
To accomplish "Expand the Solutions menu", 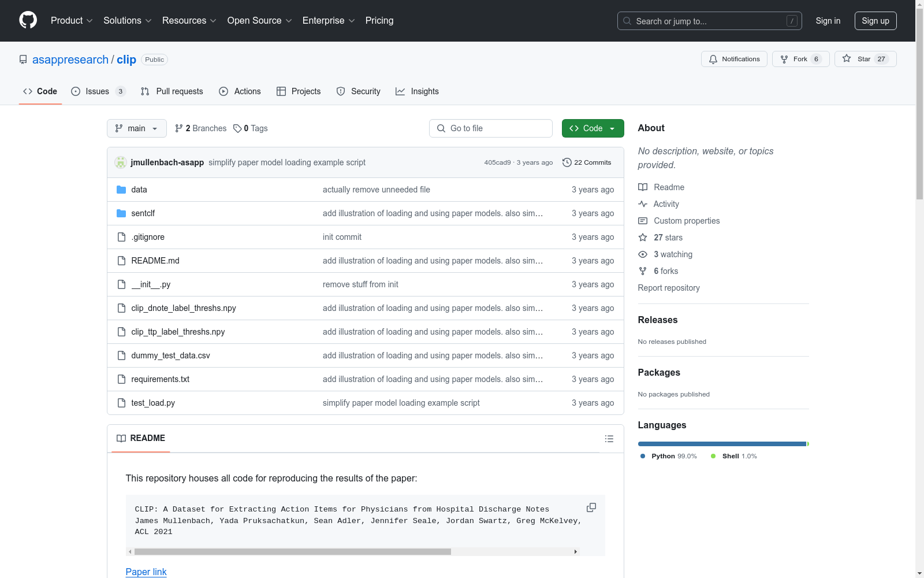I will click(x=128, y=21).
